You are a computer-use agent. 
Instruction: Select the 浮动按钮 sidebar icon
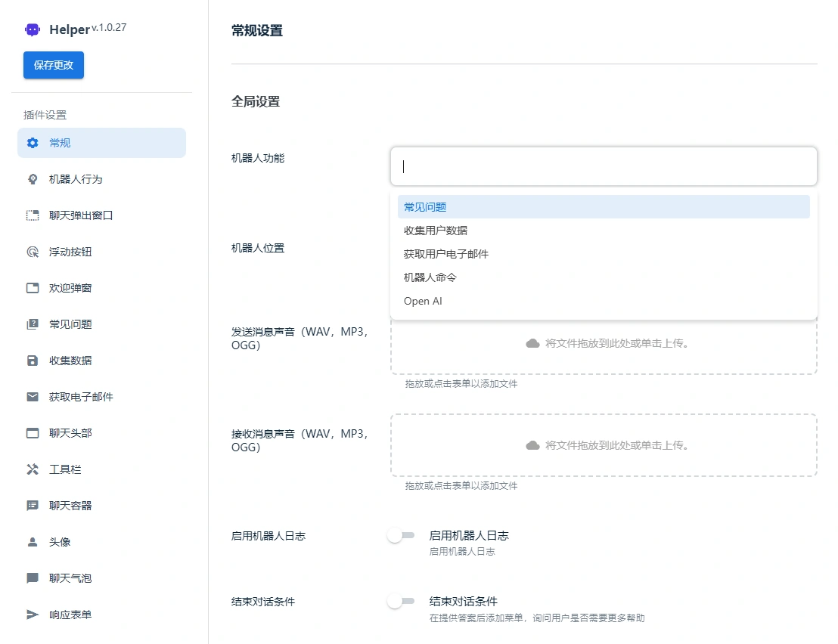point(31,252)
